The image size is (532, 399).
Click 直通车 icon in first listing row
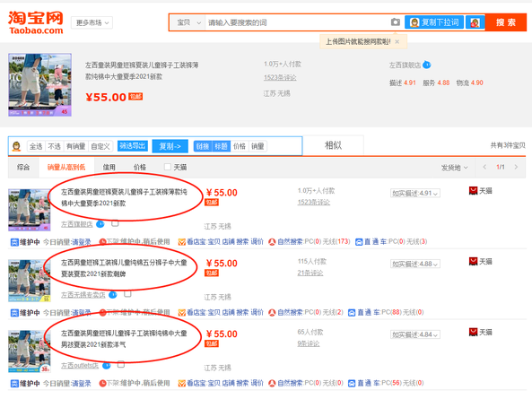click(x=359, y=242)
